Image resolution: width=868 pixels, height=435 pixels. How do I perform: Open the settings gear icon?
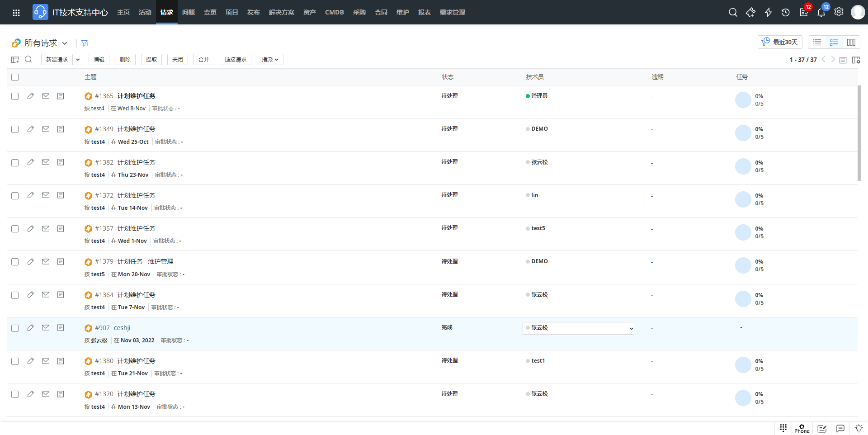[839, 12]
